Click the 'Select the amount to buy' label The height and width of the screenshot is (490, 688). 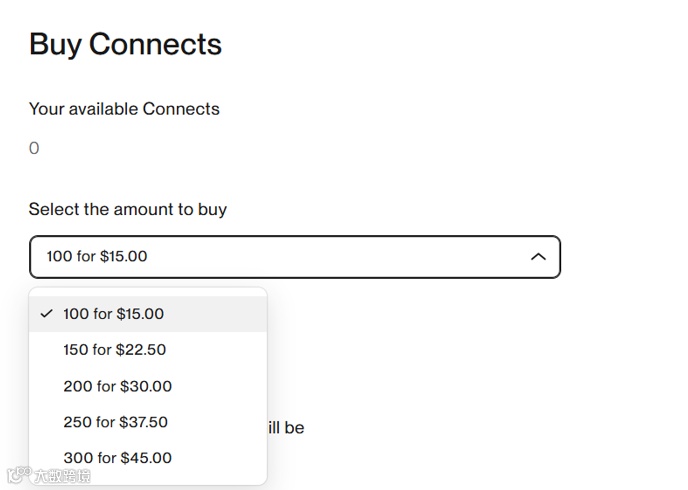coord(127,209)
